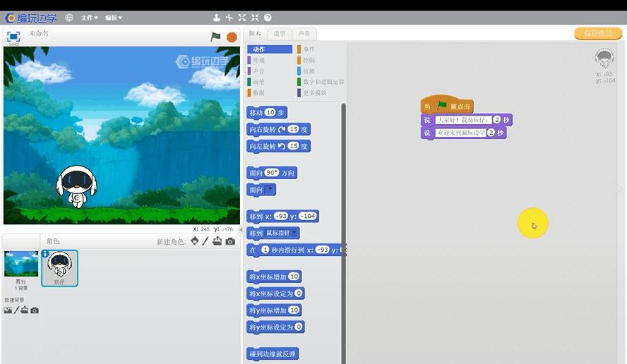Choose new sprite from library icon

tap(194, 241)
